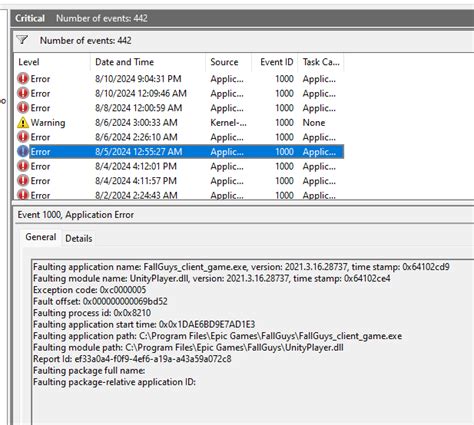Click the Number of events: 442 filter text
The image size is (474, 425).
86,40
